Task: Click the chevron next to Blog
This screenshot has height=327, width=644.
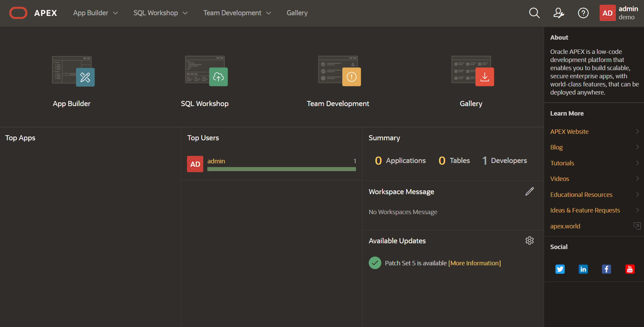Action: (637, 147)
